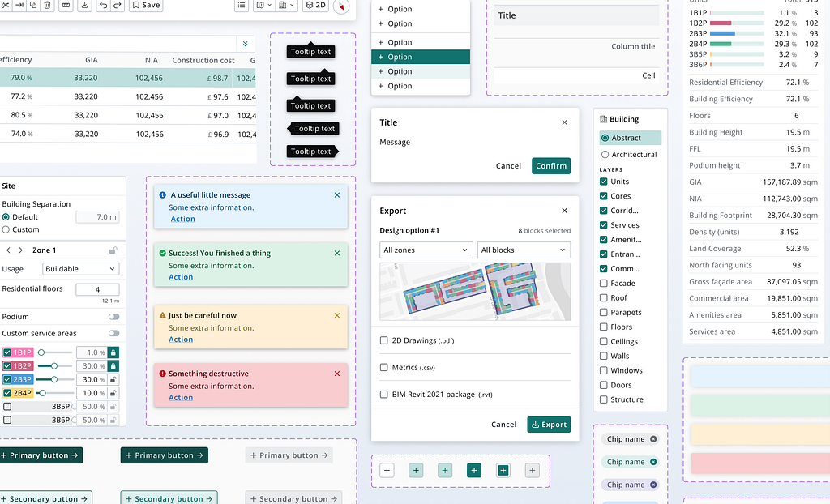Click the Action link in the blue message
Screen dimensions: 830x504
182,219
